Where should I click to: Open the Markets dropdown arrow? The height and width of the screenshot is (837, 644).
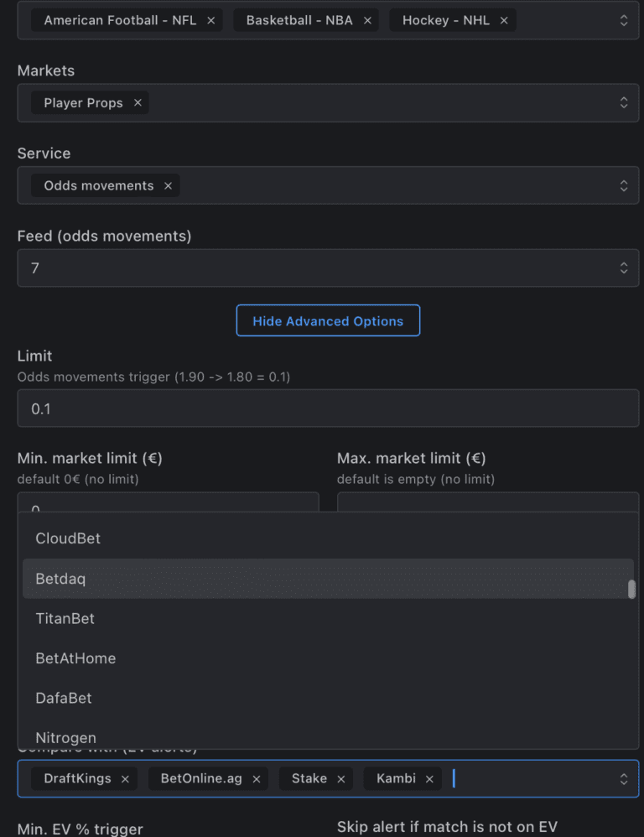pos(623,103)
